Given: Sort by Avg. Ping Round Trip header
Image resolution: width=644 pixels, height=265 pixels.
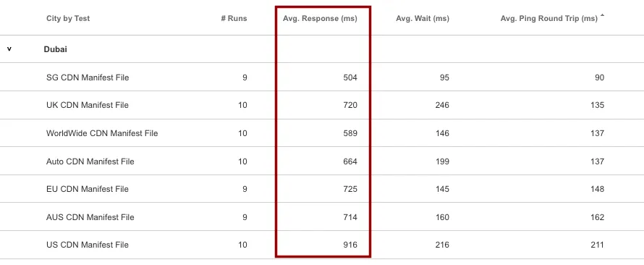Looking at the screenshot, I should click(x=548, y=19).
